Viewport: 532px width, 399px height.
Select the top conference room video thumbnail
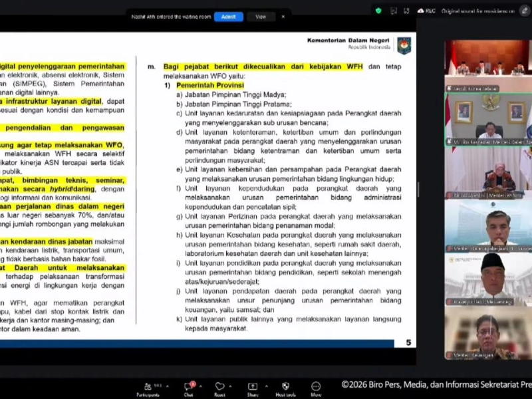(x=487, y=66)
